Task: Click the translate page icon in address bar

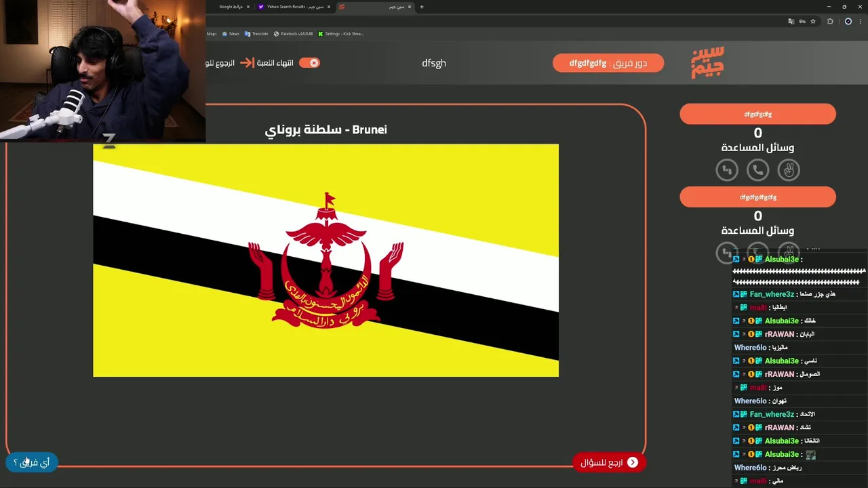Action: point(791,22)
